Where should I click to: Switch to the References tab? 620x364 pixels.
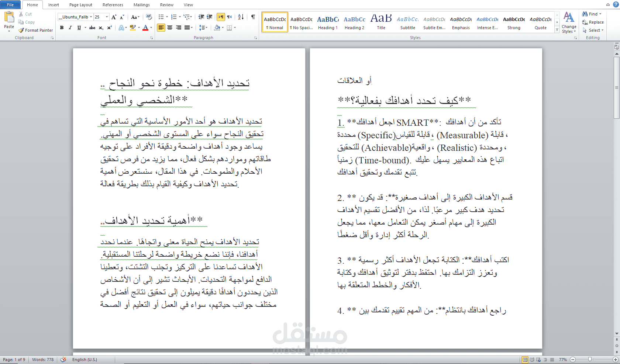pos(113,5)
